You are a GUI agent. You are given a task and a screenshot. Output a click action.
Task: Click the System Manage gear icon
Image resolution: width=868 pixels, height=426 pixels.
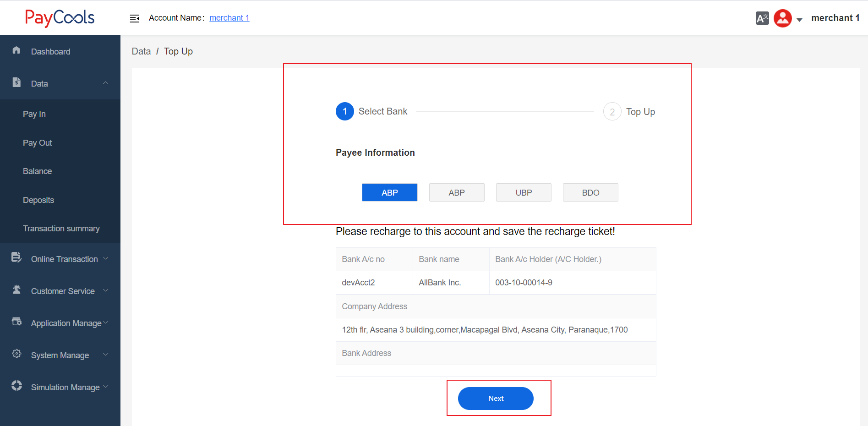pyautogui.click(x=16, y=354)
